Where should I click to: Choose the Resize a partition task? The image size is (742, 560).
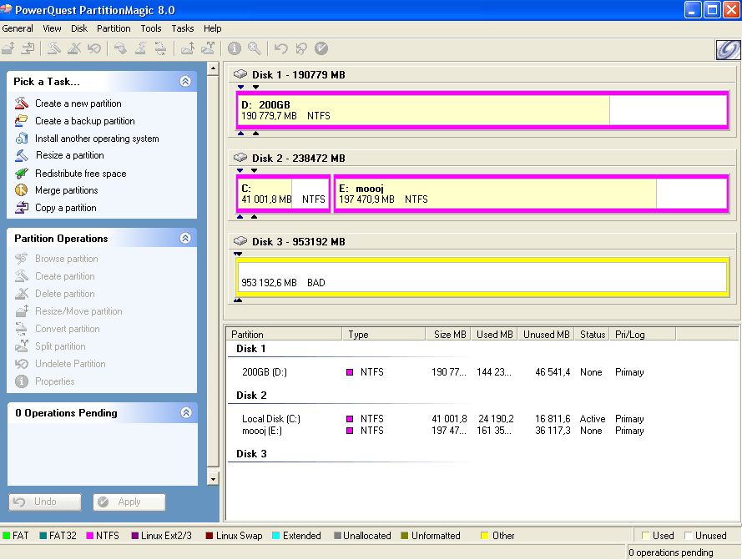coord(70,155)
